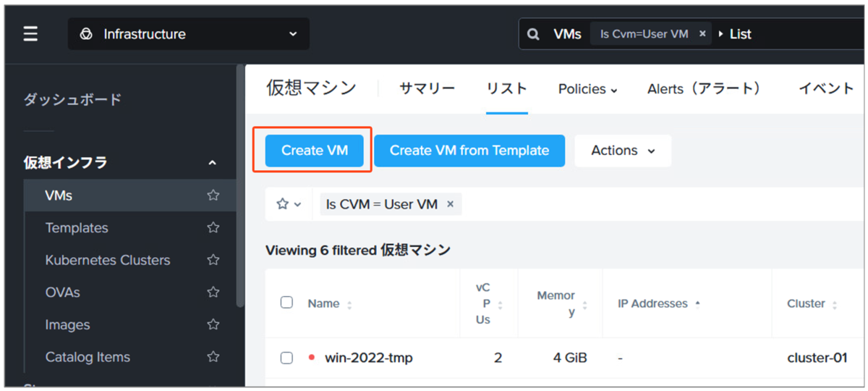Star the OVAs sidebar item

pyautogui.click(x=213, y=293)
